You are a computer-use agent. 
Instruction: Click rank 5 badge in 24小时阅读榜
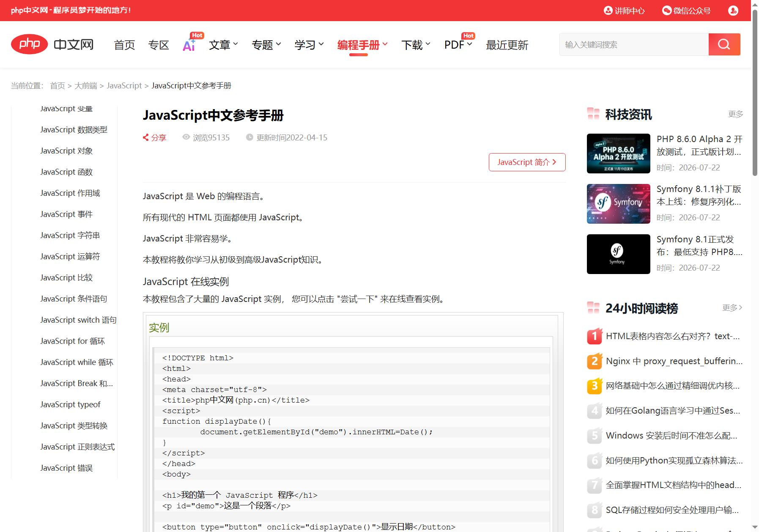(595, 436)
